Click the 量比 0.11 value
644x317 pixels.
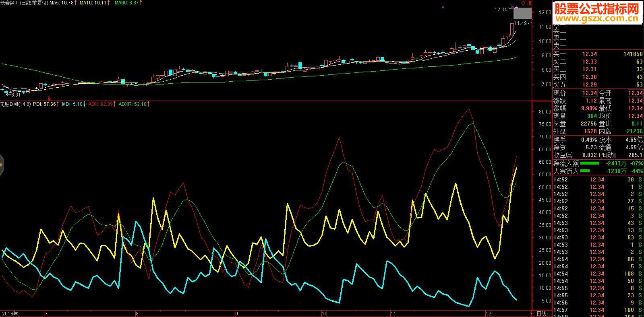(x=637, y=124)
